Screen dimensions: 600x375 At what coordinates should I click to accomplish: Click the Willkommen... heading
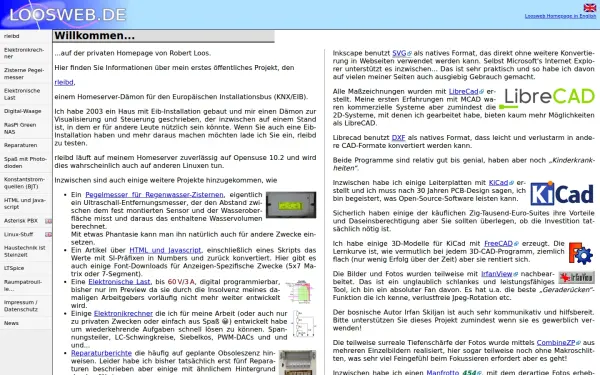tap(164, 36)
